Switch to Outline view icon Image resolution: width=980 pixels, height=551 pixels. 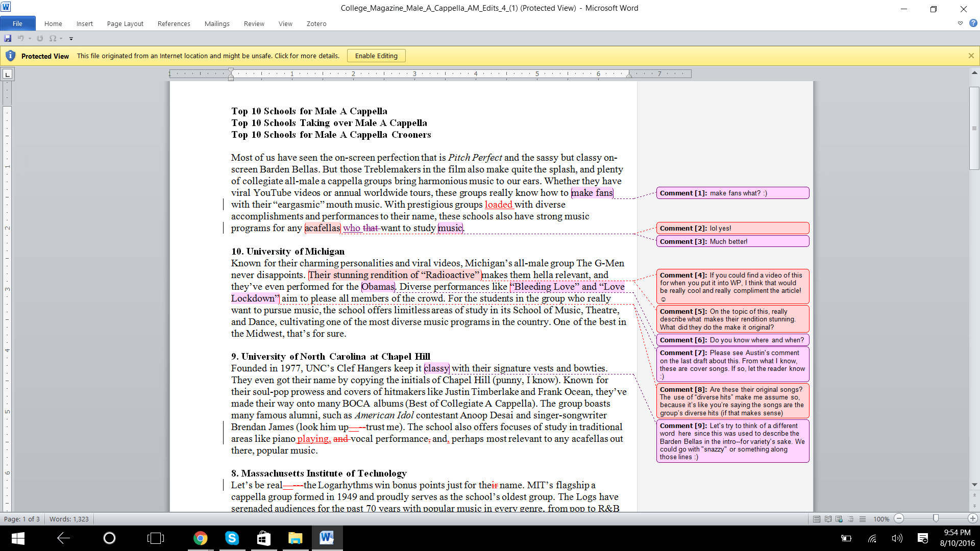click(x=851, y=519)
